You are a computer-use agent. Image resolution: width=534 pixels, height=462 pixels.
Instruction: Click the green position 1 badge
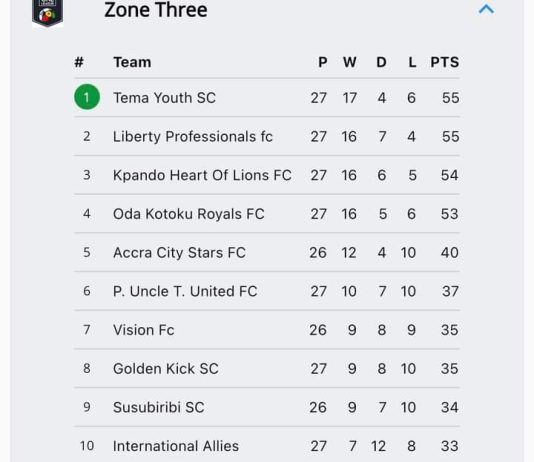(87, 97)
